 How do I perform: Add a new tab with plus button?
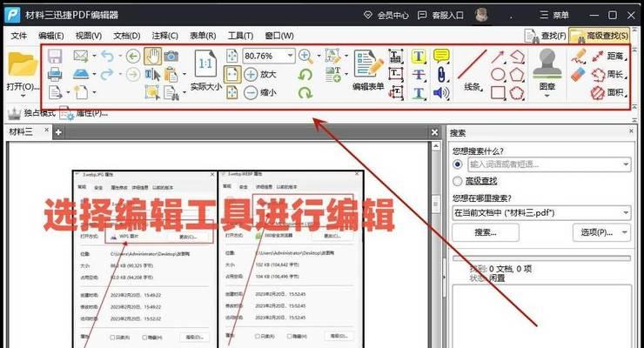(58, 132)
